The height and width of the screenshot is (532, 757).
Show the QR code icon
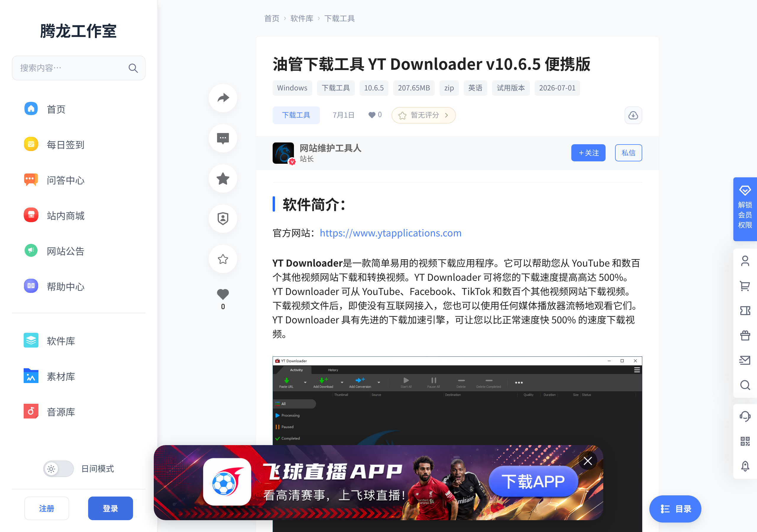coord(745,441)
